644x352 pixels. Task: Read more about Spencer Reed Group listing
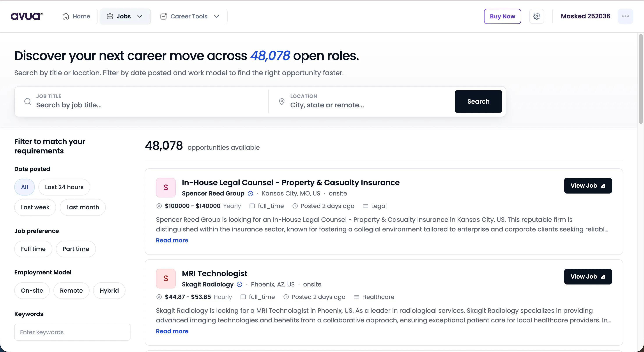pos(172,240)
